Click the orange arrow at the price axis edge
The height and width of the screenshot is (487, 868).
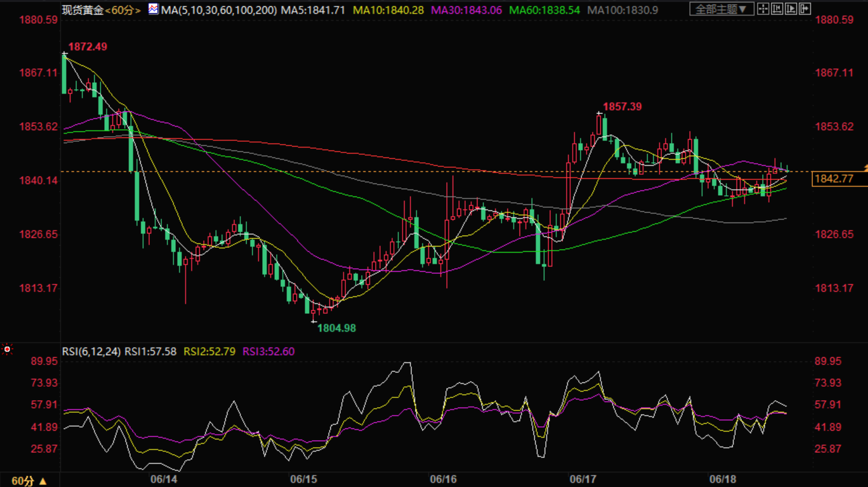coord(865,168)
